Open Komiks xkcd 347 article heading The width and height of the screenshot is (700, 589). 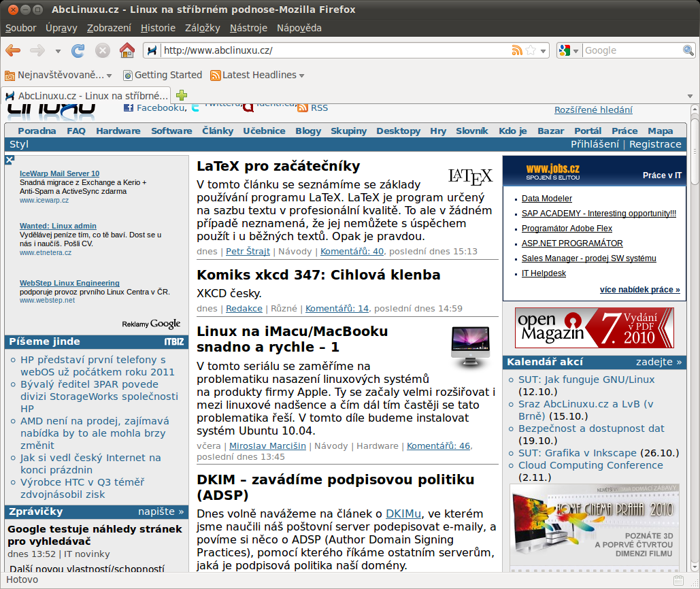[319, 275]
